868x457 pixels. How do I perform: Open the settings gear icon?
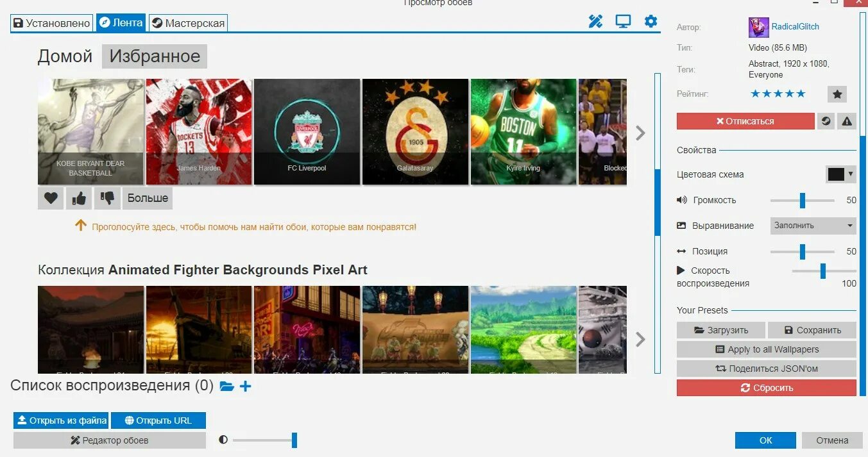pyautogui.click(x=651, y=22)
